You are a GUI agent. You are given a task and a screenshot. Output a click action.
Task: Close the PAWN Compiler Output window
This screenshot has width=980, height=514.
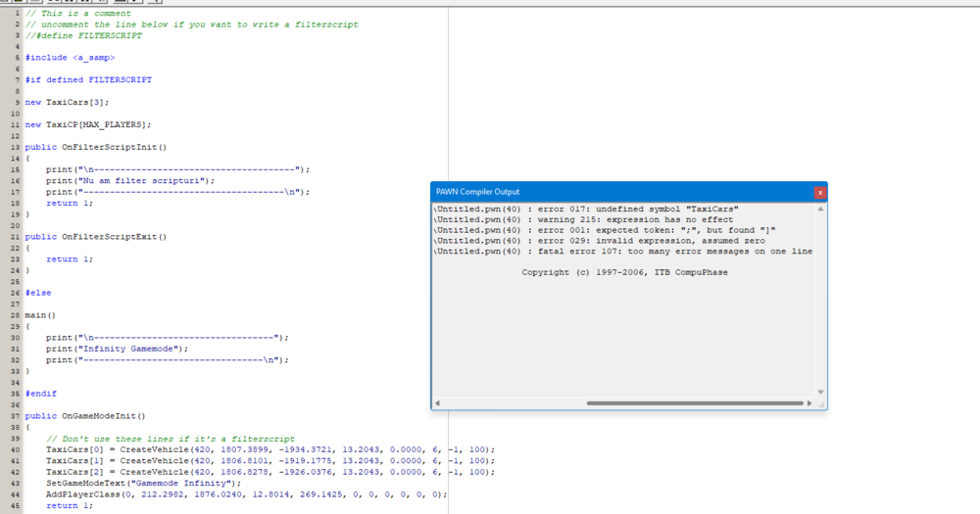(820, 192)
